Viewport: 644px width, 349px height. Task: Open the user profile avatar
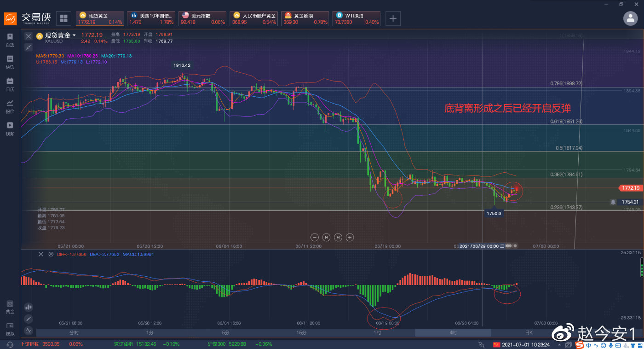click(630, 18)
